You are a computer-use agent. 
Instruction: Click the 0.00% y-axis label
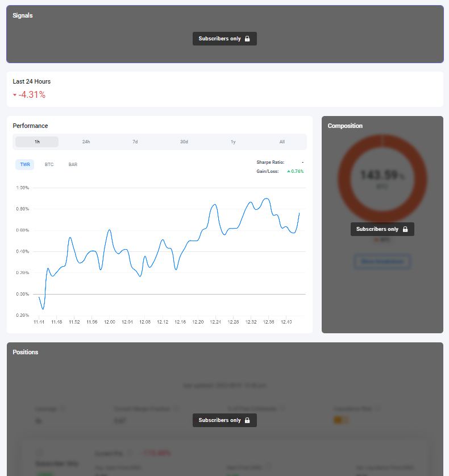point(23,294)
